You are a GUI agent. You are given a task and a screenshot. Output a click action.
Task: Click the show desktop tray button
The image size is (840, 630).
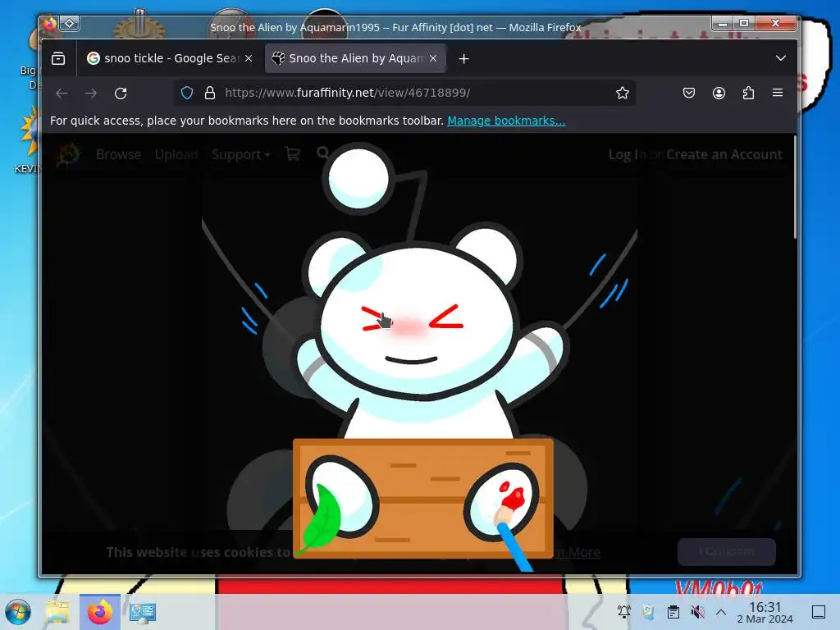(x=819, y=612)
